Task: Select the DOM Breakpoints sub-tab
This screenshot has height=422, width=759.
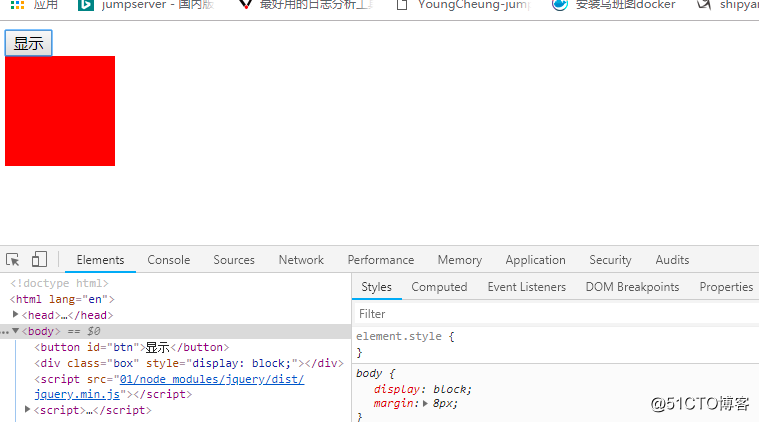Action: pos(632,287)
